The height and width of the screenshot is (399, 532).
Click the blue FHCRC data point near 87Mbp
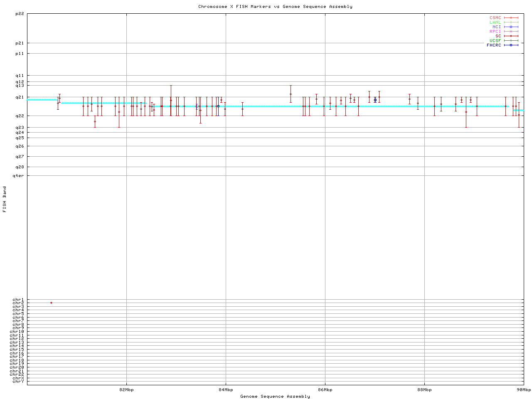pyautogui.click(x=375, y=100)
